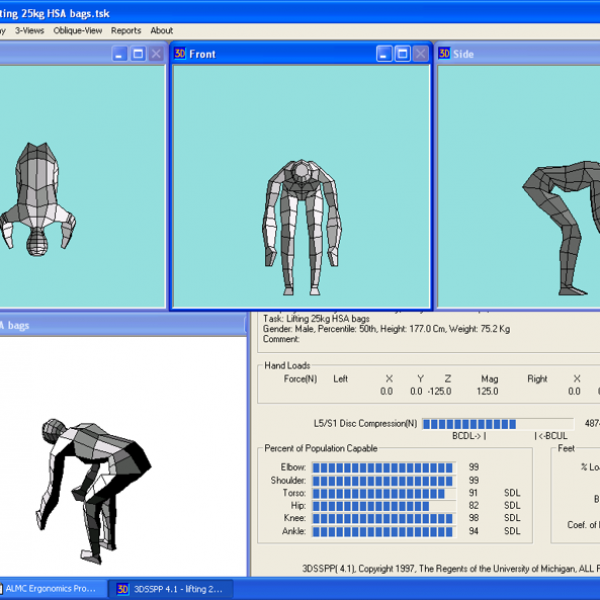Click the 3D icon on the 3DSSPP taskbar button
The width and height of the screenshot is (600, 600).
pos(122,589)
